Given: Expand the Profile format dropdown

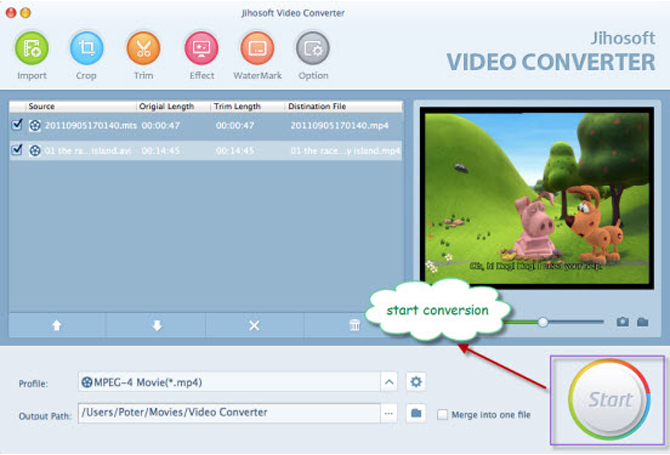Looking at the screenshot, I should [x=388, y=382].
